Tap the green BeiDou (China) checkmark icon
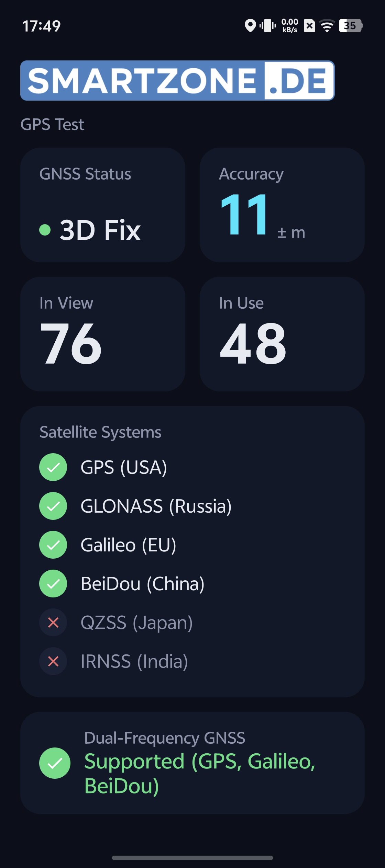 53,584
